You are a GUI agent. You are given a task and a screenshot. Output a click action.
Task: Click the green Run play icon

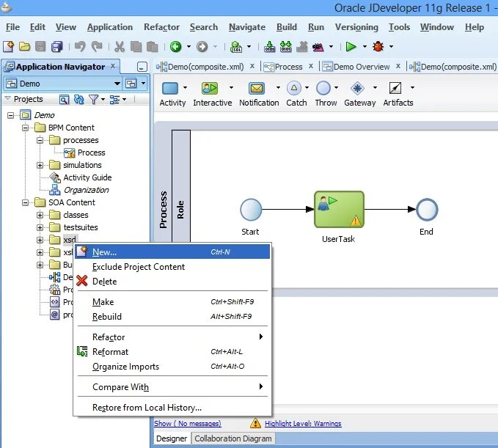pos(351,47)
